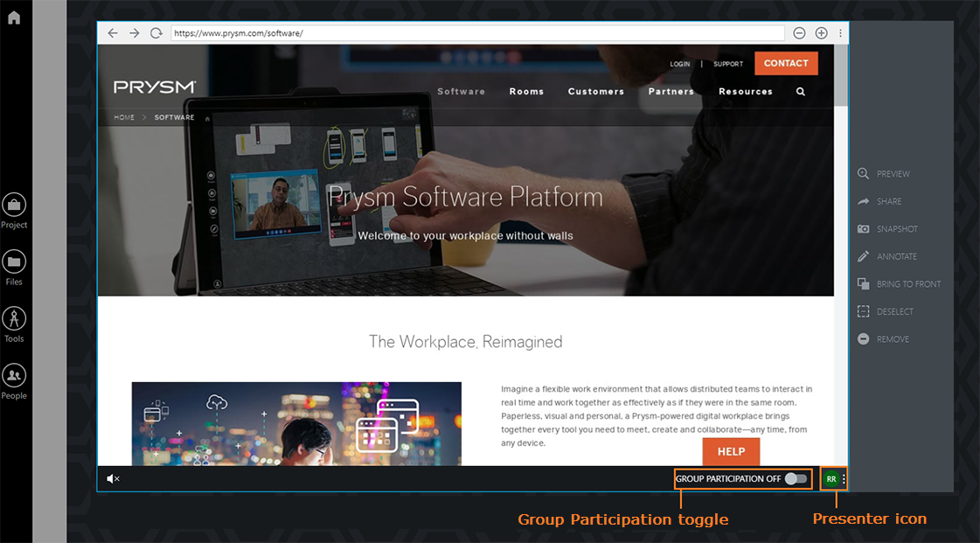Click HOME in the breadcrumb

124,117
